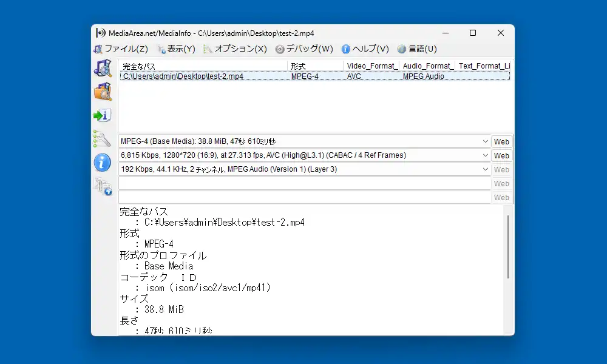Image resolution: width=607 pixels, height=364 pixels.
Task: Click the 長さ label in details pane
Action: point(129,321)
